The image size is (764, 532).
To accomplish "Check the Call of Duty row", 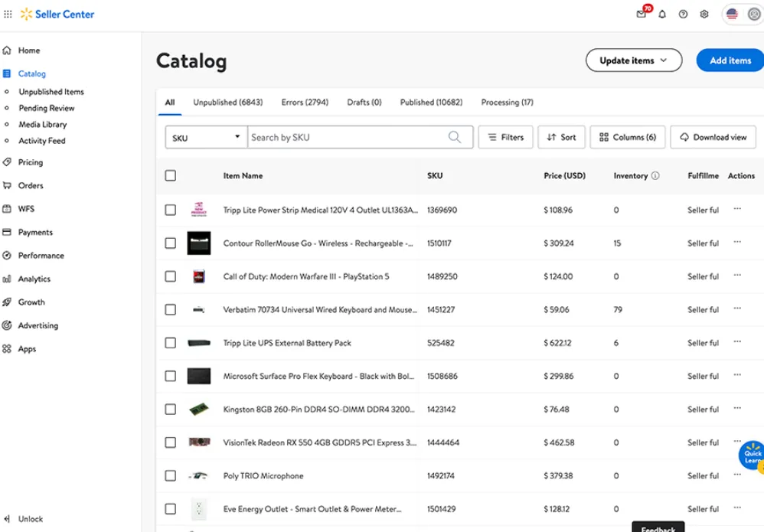I will coord(171,276).
